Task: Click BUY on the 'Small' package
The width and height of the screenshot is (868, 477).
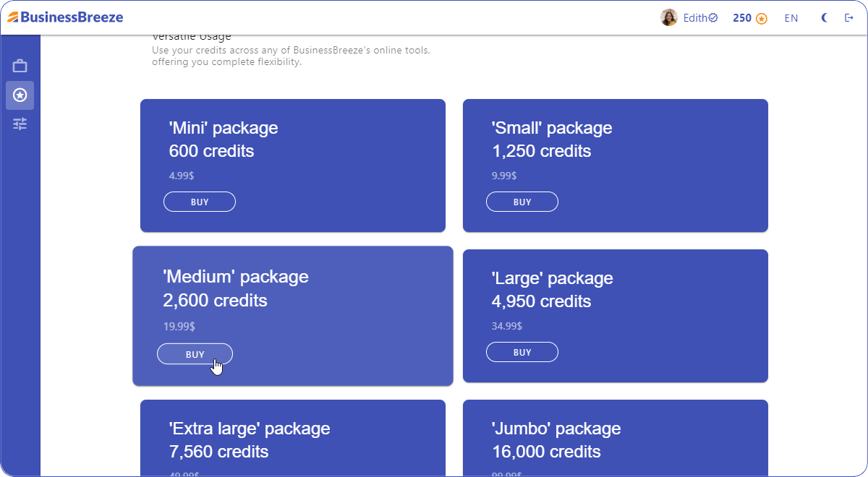Action: click(522, 202)
